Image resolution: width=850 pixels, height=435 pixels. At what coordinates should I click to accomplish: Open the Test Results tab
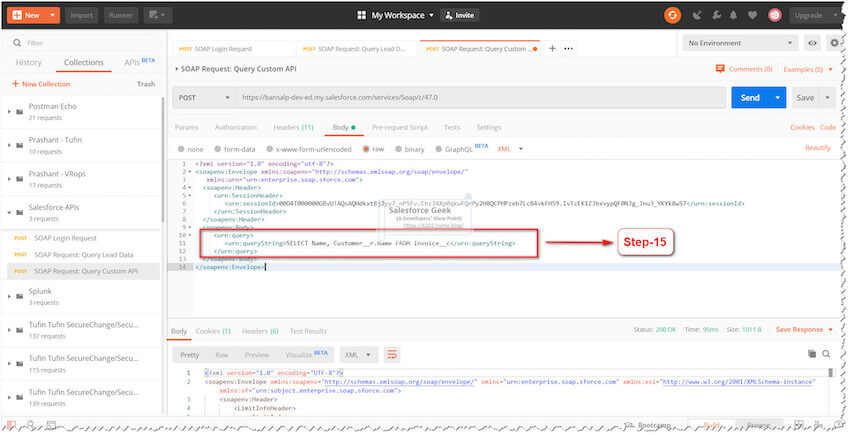coord(308,331)
